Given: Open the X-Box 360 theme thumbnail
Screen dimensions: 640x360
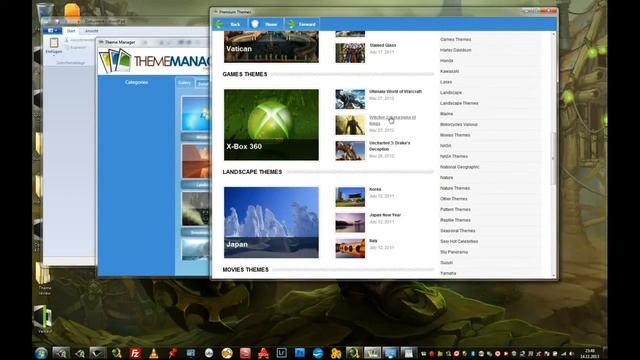Looking at the screenshot, I should [x=271, y=124].
